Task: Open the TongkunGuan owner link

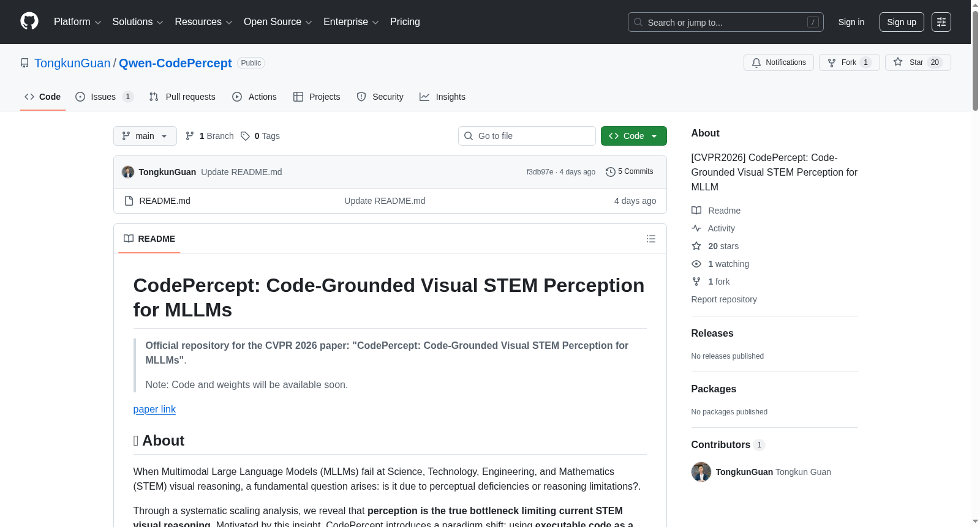Action: 72,63
